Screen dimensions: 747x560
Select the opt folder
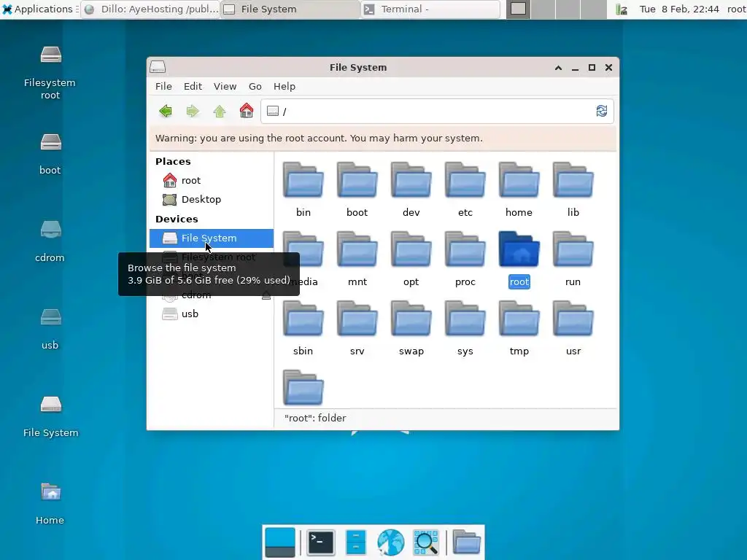pyautogui.click(x=411, y=260)
